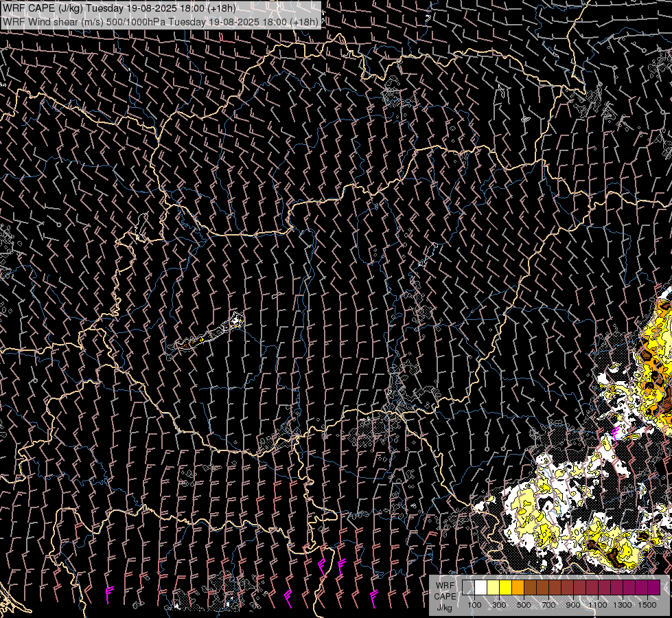Click the 300 label on the legend
672x618 pixels.
coord(499,605)
